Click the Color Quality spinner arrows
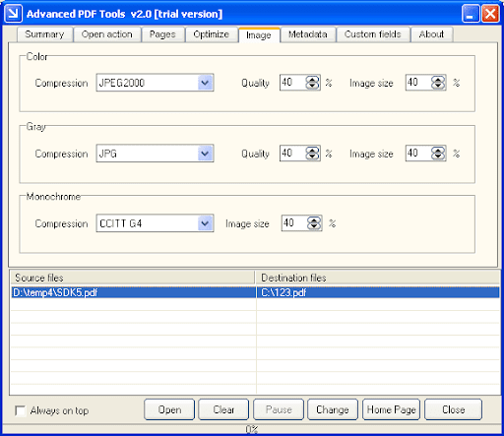 click(x=312, y=83)
